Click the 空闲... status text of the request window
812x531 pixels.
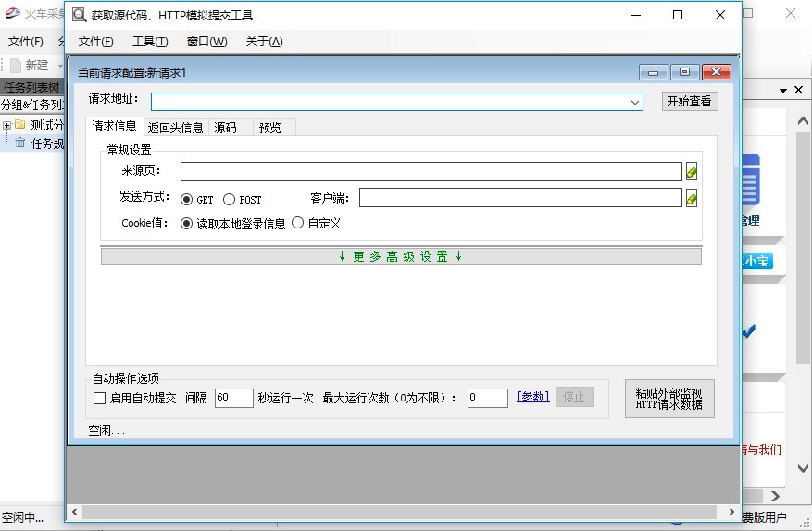point(106,430)
